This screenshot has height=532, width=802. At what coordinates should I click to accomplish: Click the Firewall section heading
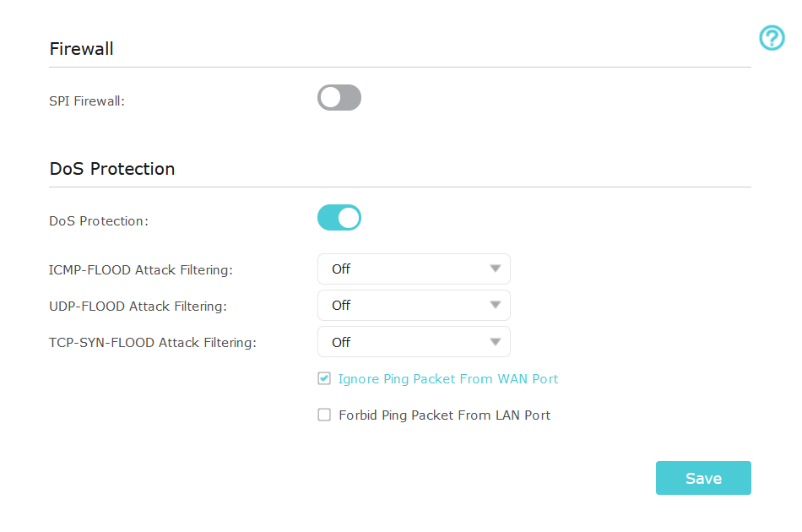click(x=81, y=49)
